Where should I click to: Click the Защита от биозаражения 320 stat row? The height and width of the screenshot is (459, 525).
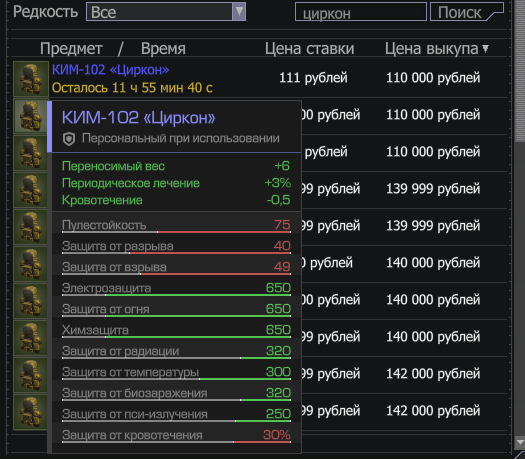176,393
